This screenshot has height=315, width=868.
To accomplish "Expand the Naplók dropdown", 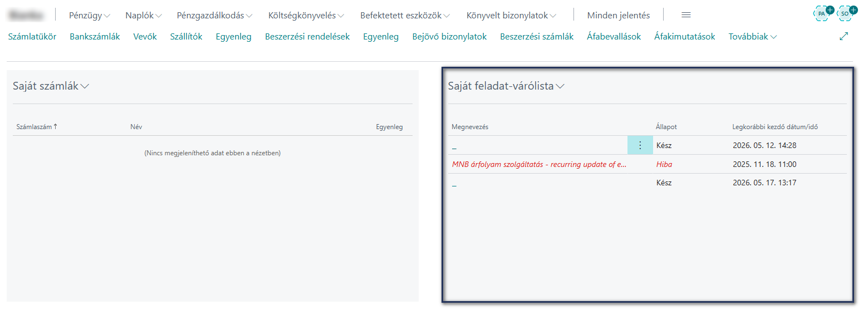I will [144, 16].
